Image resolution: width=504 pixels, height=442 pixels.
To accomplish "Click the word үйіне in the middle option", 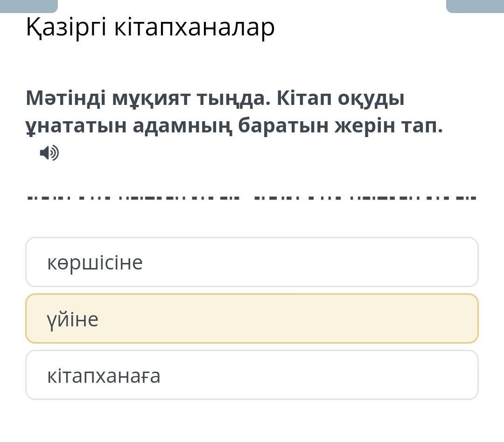I will [73, 320].
